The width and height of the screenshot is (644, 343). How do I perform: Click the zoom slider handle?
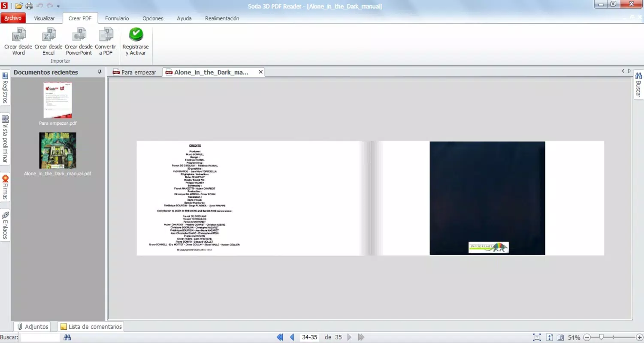[x=602, y=337]
